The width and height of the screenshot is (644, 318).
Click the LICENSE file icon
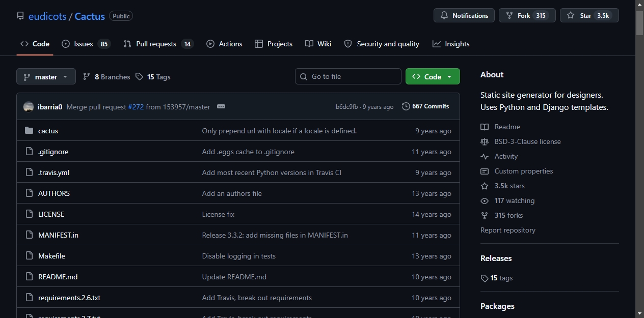coord(29,214)
